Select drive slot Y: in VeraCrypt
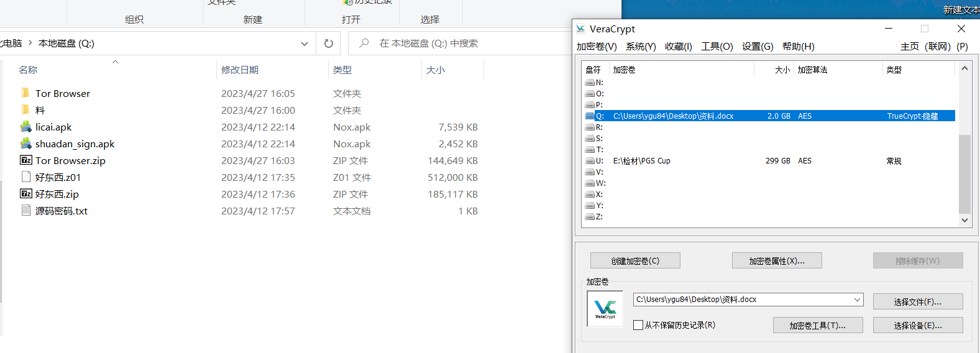980x353 pixels. [x=594, y=206]
